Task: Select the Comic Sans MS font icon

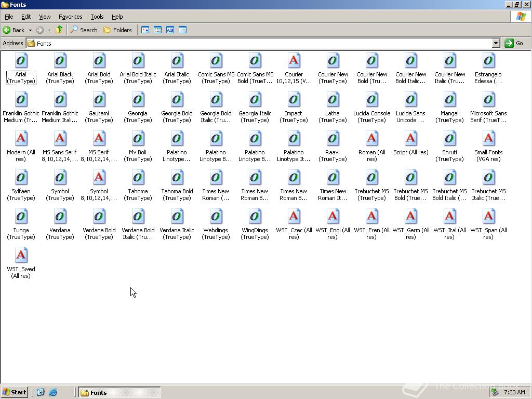Action: pos(216,61)
